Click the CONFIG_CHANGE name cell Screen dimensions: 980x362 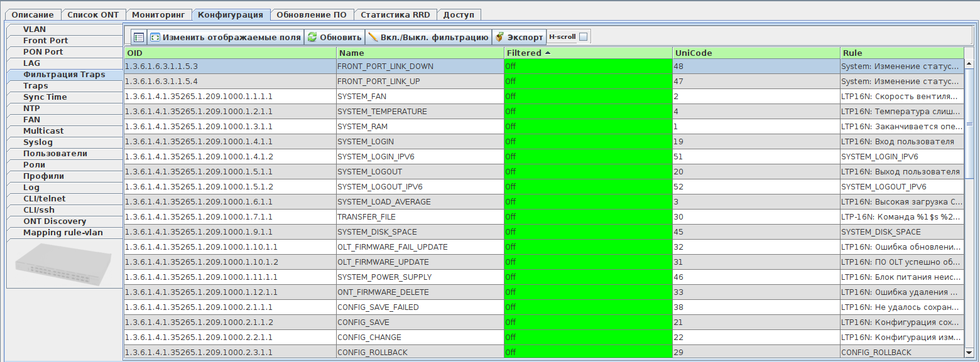(x=420, y=337)
